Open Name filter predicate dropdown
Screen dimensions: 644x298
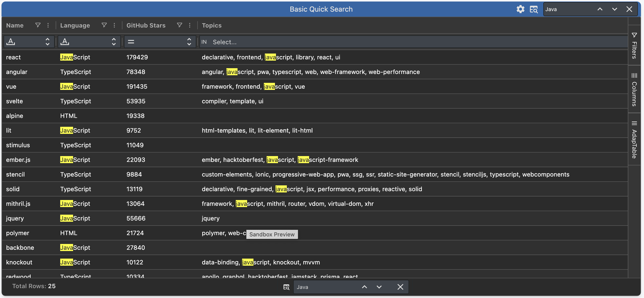point(29,42)
